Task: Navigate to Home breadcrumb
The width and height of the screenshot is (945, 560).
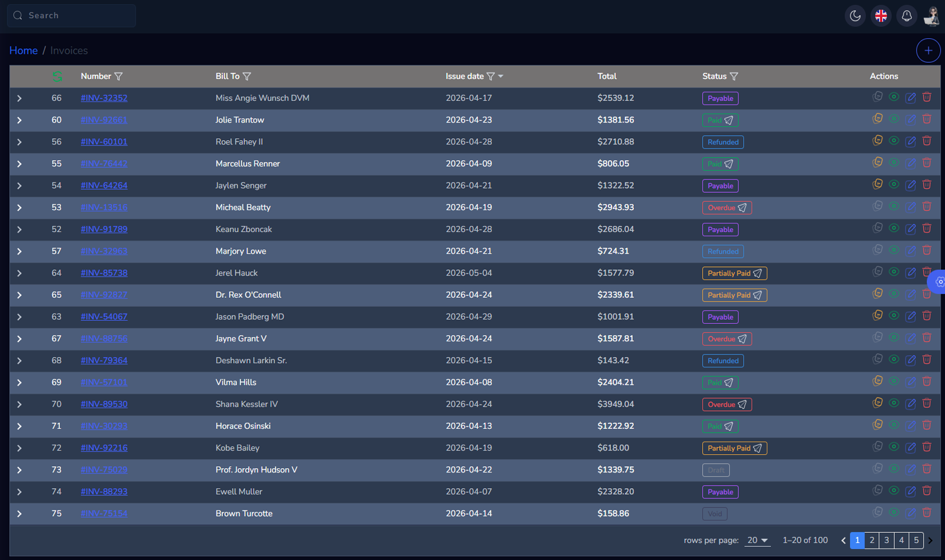Action: pyautogui.click(x=24, y=51)
